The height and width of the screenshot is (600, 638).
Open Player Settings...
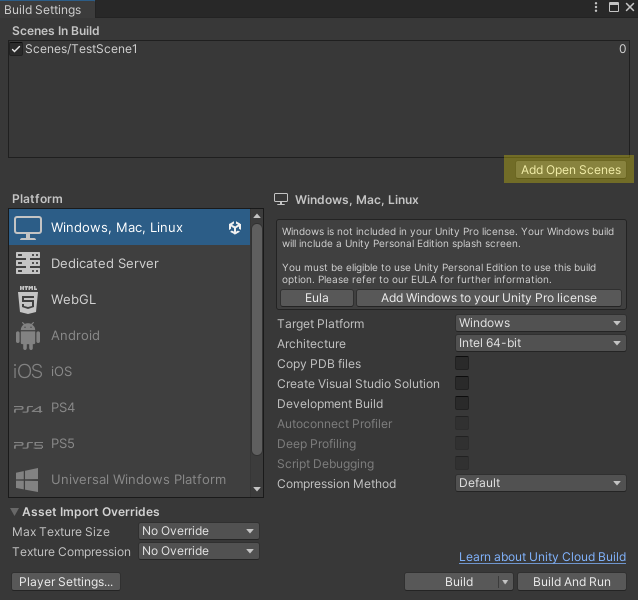(66, 582)
